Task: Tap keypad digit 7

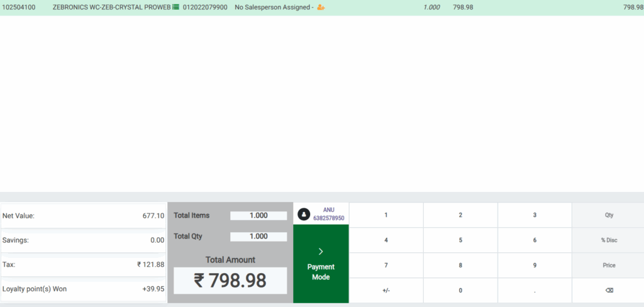Action: 386,265
